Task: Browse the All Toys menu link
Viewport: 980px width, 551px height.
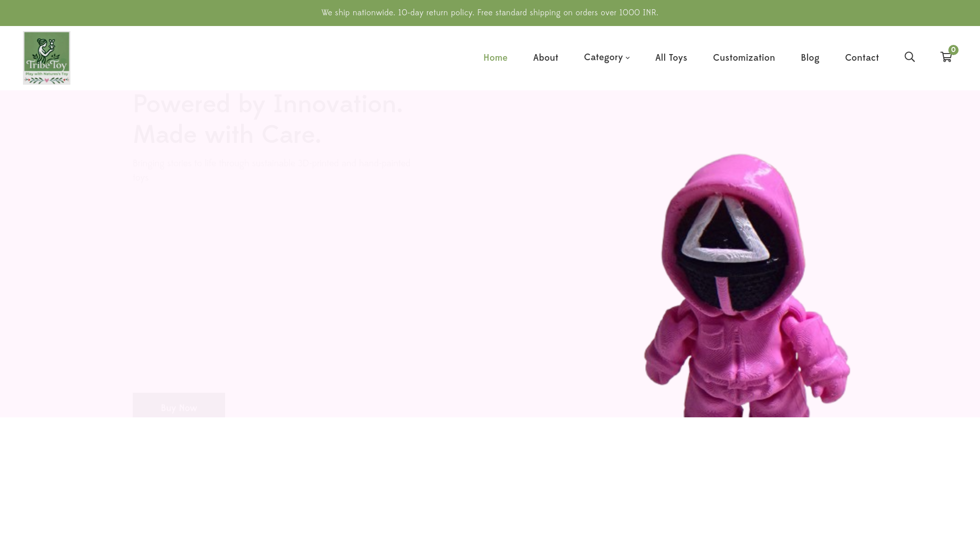Action: [x=671, y=58]
